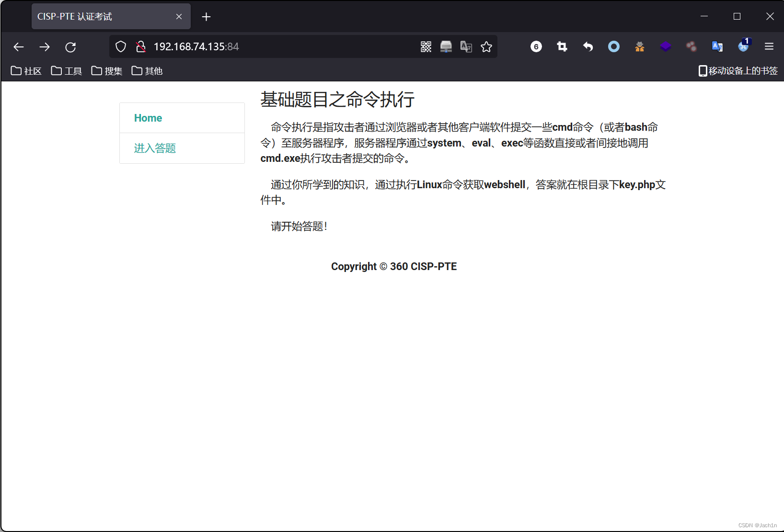Go back to the previous page

click(19, 47)
